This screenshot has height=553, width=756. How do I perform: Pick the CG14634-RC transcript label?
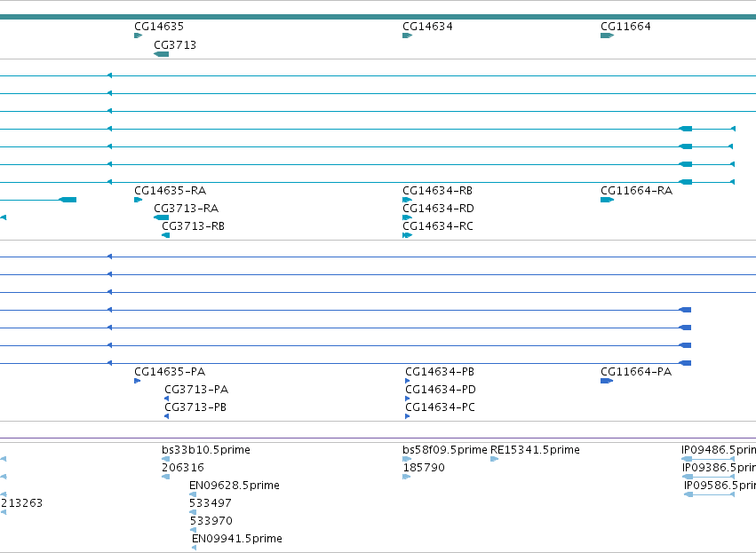[438, 226]
